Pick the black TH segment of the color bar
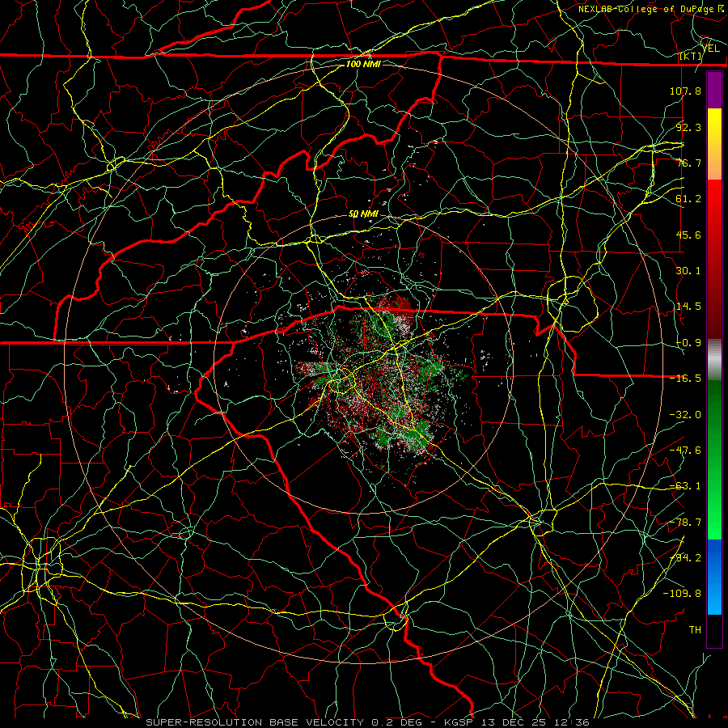 (x=714, y=630)
